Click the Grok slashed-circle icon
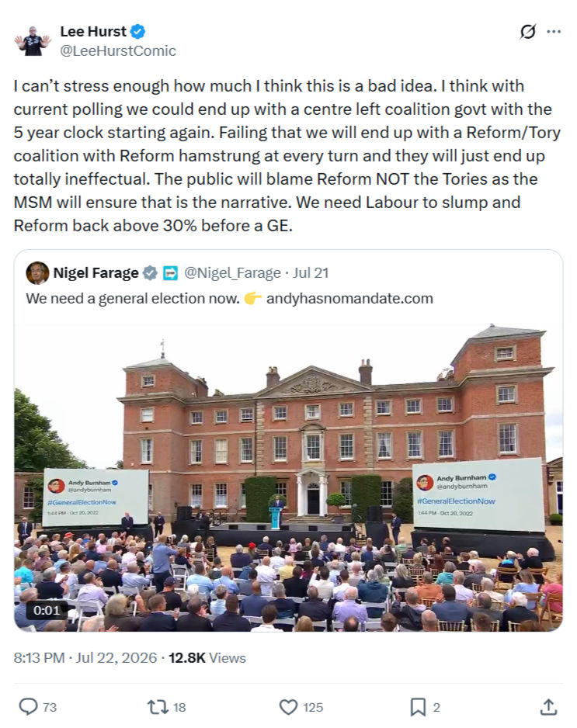 pos(527,32)
